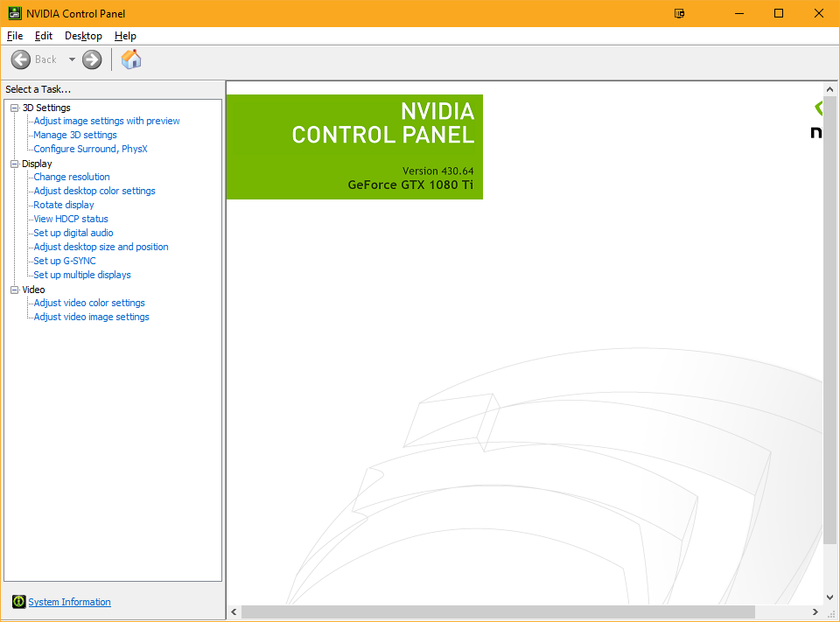
Task: Minimize the NVIDIA Control Panel window
Action: point(739,13)
